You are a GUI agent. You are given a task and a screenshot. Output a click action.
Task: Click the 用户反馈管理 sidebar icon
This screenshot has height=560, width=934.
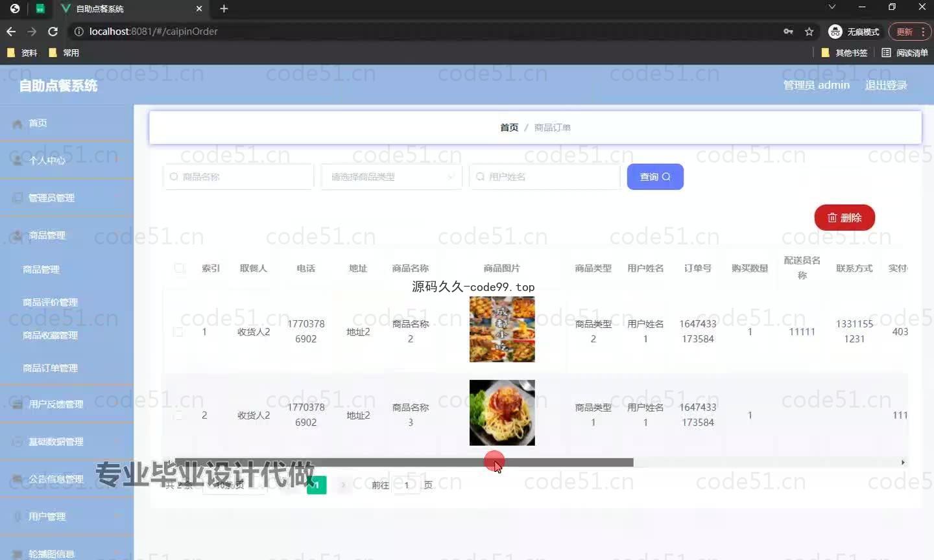pyautogui.click(x=18, y=404)
